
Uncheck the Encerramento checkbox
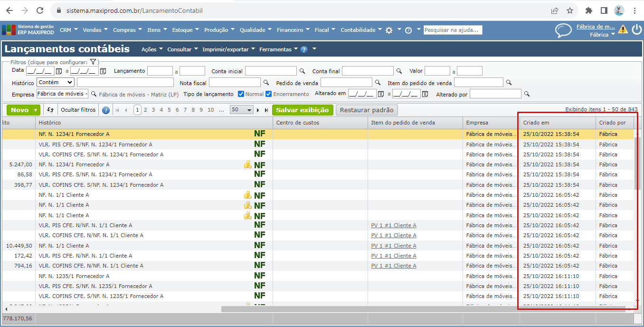(268, 94)
